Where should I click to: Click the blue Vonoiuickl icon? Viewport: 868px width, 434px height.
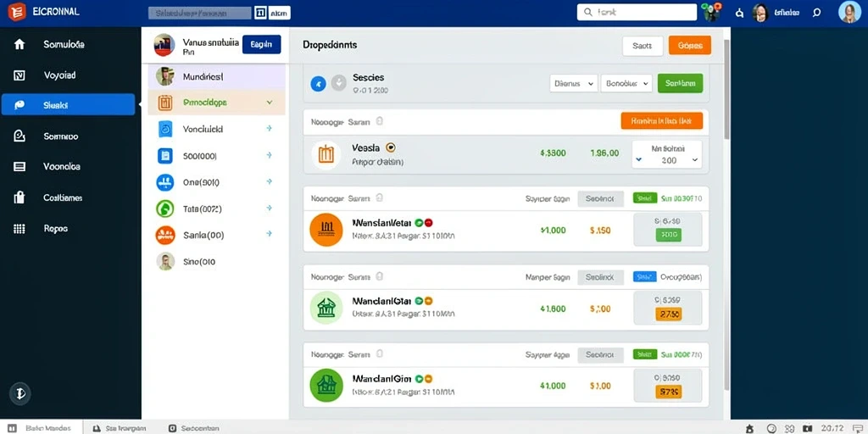pyautogui.click(x=165, y=129)
